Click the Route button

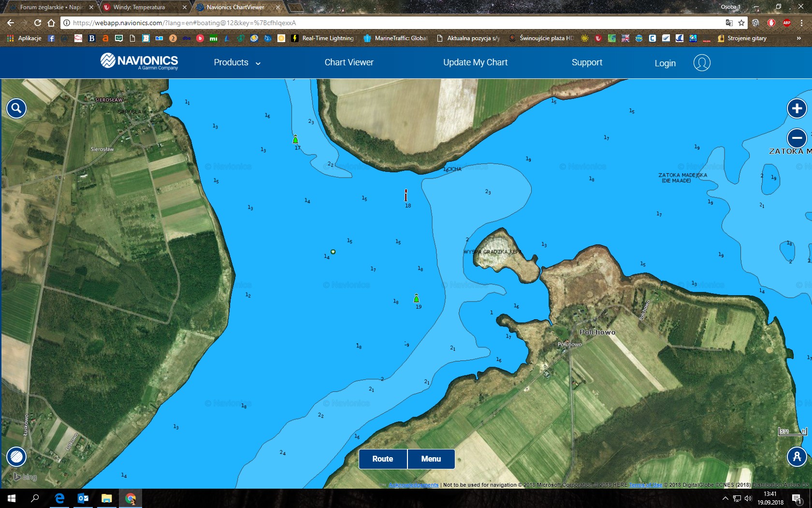click(383, 459)
